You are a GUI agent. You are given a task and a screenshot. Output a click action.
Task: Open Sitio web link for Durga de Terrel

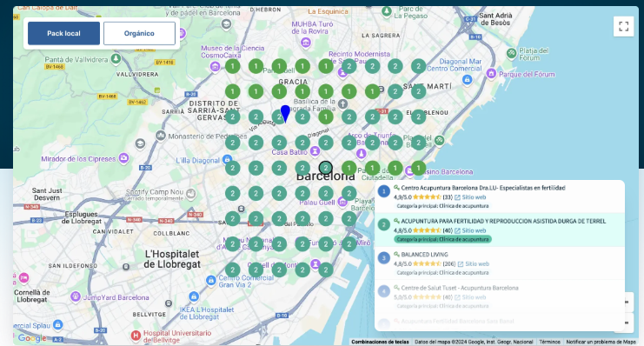[x=470, y=230]
